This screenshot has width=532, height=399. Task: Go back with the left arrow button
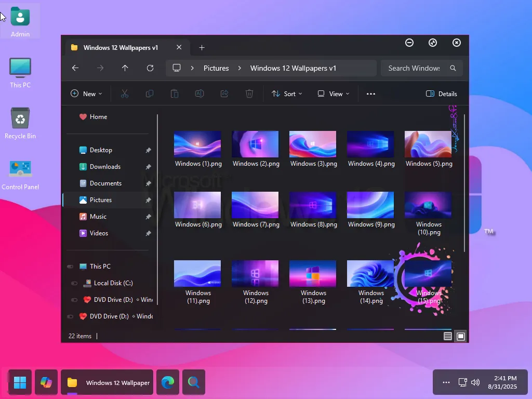click(x=75, y=68)
